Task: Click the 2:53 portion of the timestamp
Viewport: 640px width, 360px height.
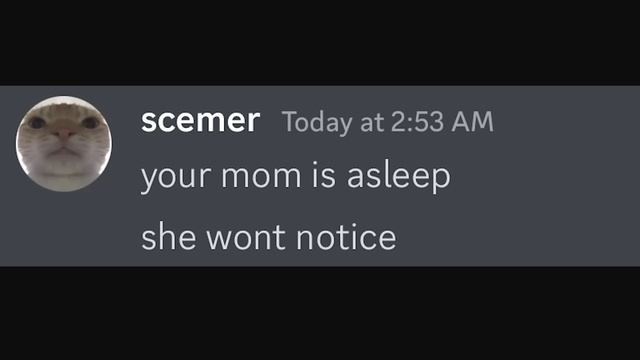Action: click(x=417, y=122)
